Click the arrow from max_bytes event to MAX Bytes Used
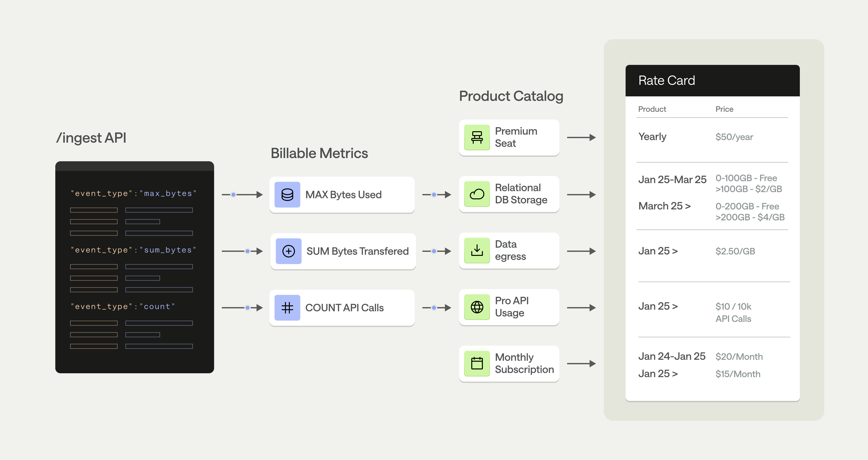This screenshot has width=868, height=460. (x=242, y=195)
